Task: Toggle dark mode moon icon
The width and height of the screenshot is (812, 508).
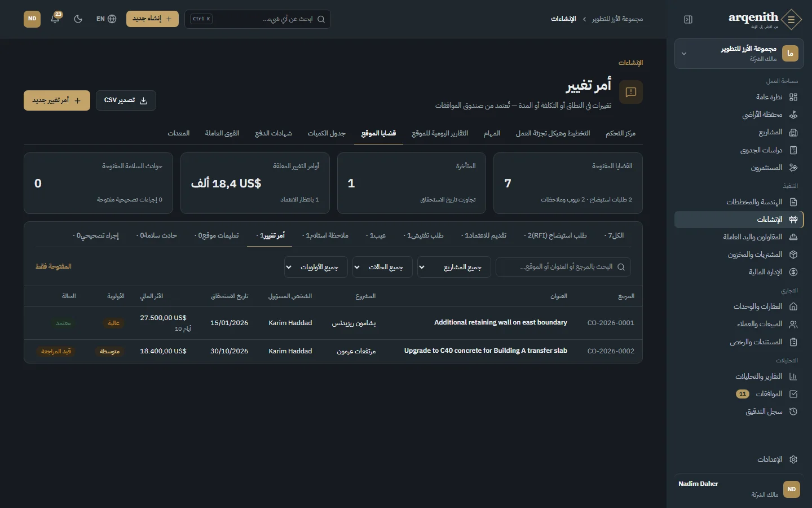Action: pyautogui.click(x=78, y=19)
